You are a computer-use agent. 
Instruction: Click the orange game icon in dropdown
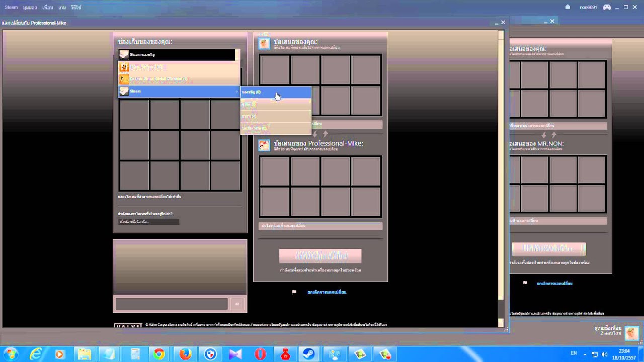click(x=124, y=67)
